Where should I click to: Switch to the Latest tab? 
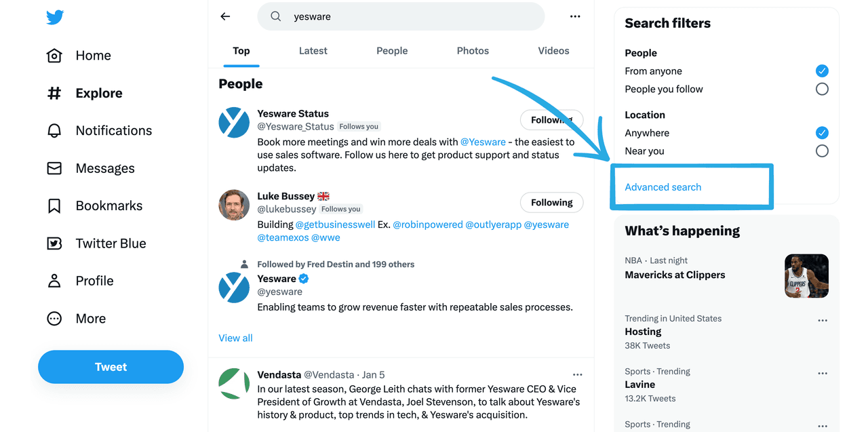[313, 51]
